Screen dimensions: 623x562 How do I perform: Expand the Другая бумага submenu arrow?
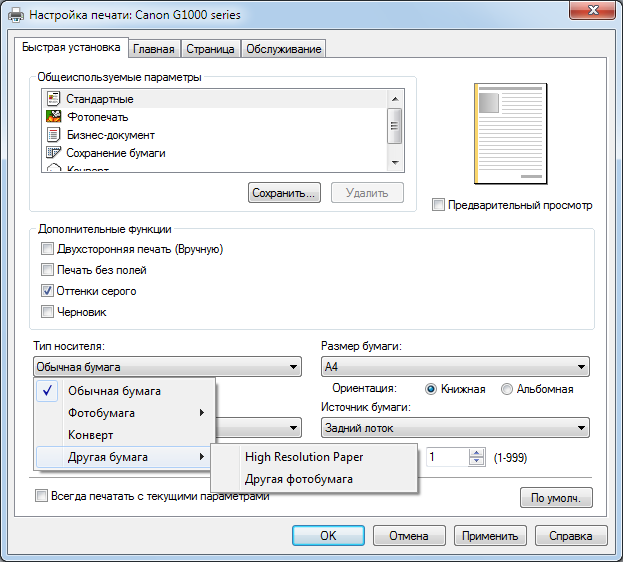(202, 457)
